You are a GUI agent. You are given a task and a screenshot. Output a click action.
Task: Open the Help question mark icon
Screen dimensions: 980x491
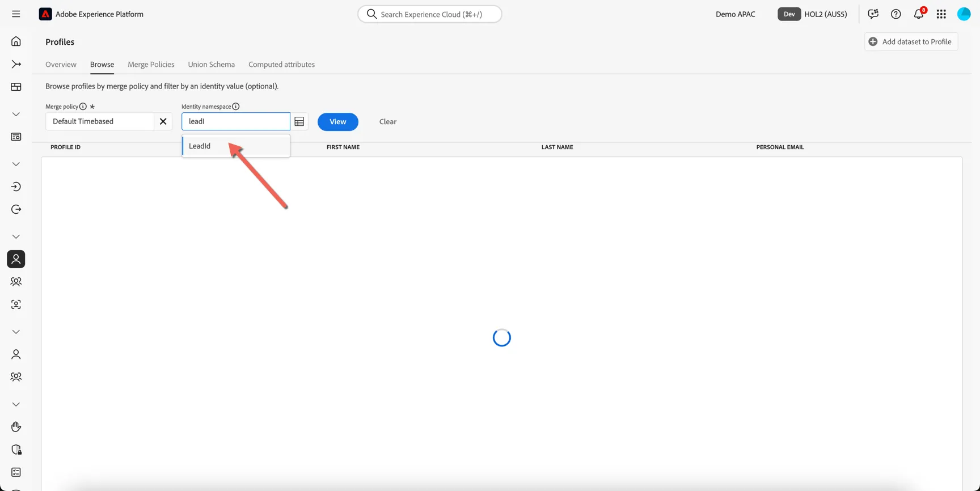[x=895, y=14]
